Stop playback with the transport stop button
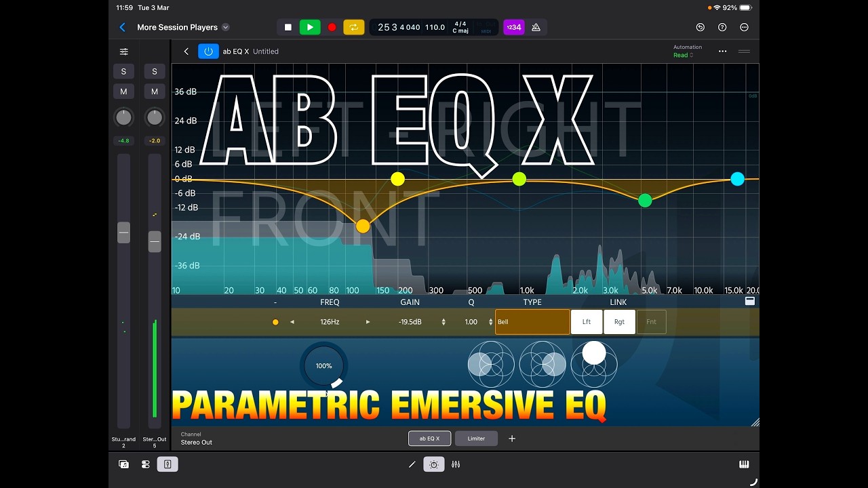Image resolution: width=868 pixels, height=488 pixels. coord(288,27)
